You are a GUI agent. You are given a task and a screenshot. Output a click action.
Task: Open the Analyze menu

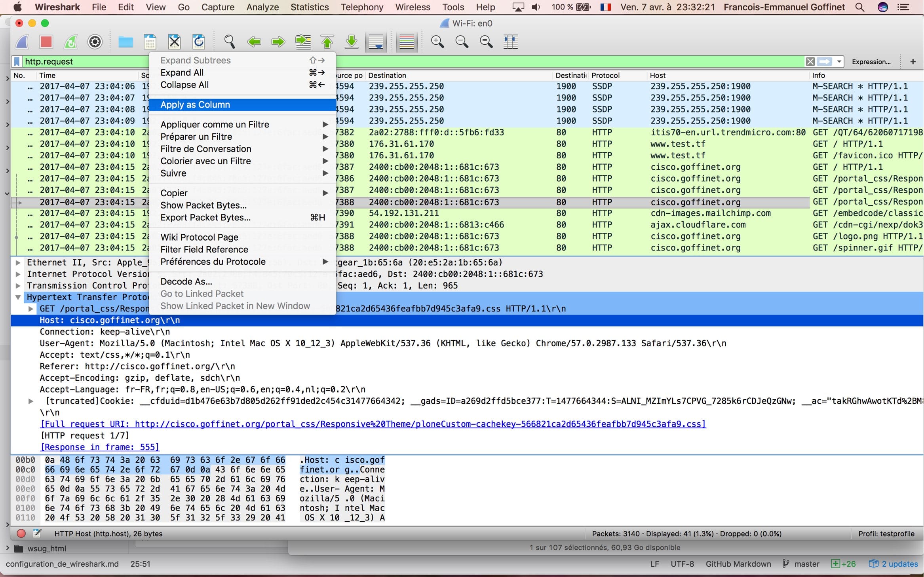(262, 7)
